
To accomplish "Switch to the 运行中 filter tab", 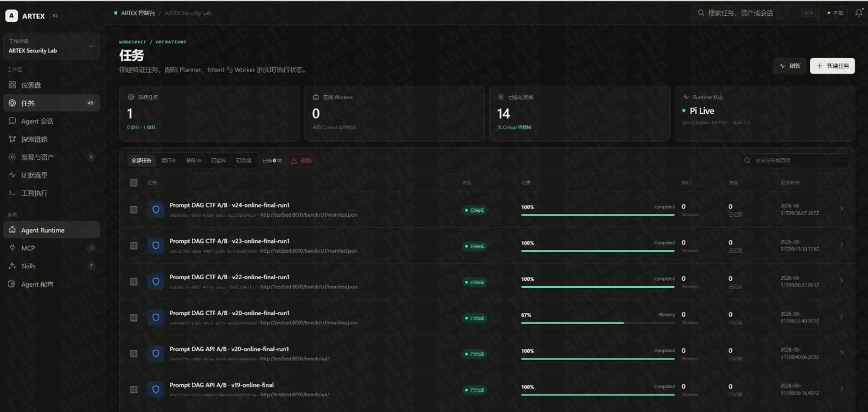I will [x=169, y=160].
